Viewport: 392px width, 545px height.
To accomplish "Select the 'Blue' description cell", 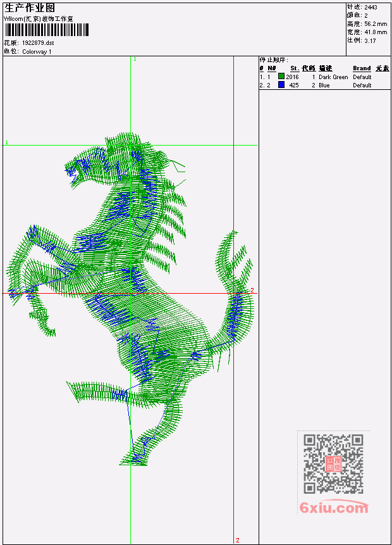I will tap(324, 85).
